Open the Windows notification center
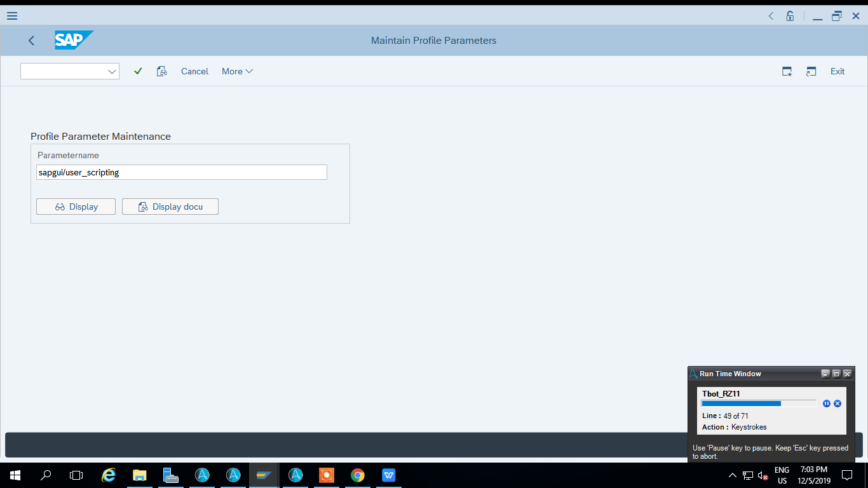The height and width of the screenshot is (488, 868). (x=847, y=475)
